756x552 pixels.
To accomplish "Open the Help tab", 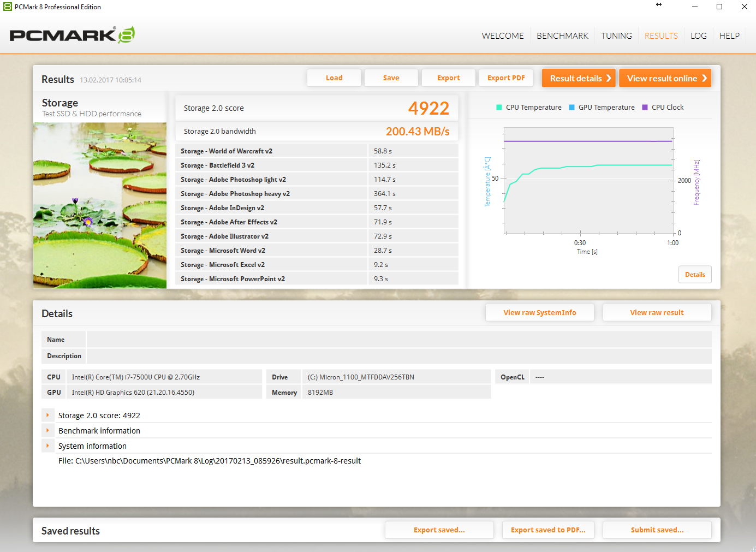I will coord(729,36).
